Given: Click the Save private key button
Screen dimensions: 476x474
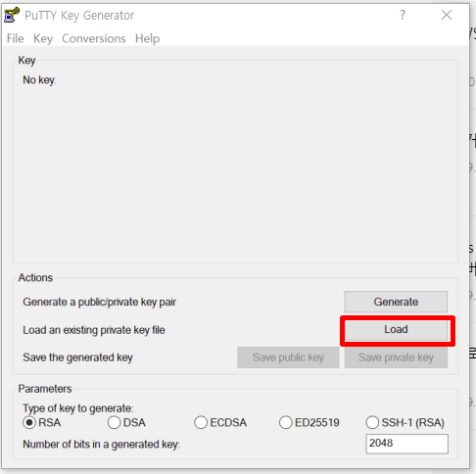Looking at the screenshot, I should [396, 357].
